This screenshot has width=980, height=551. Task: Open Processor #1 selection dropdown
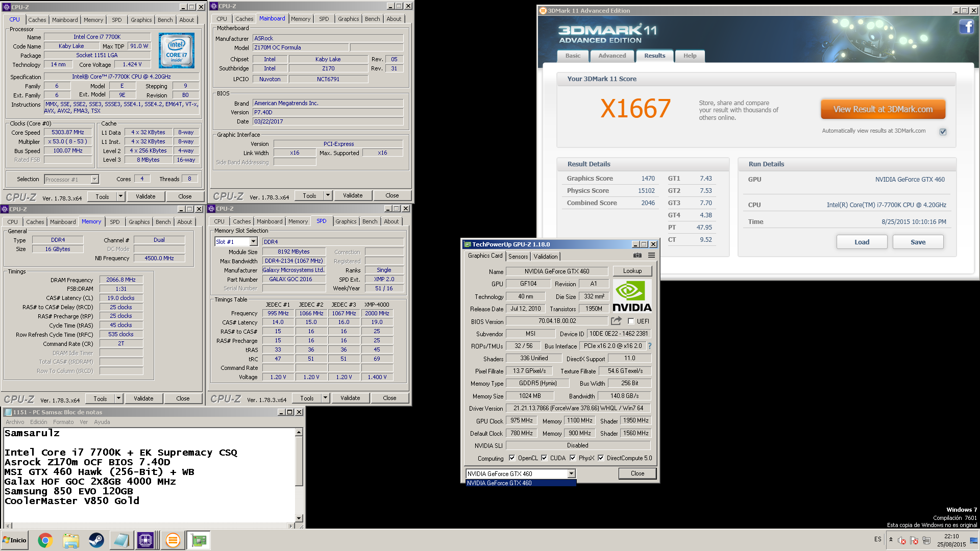(x=94, y=180)
